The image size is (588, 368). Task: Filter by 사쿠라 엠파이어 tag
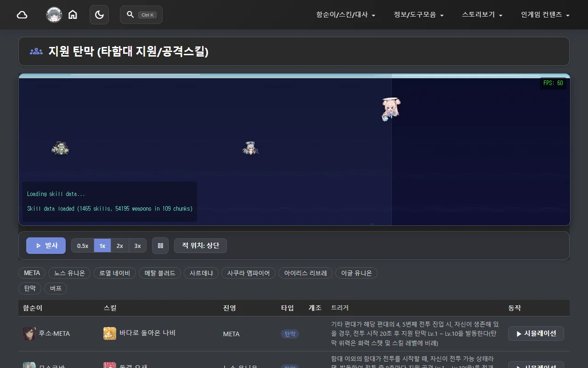click(x=249, y=273)
